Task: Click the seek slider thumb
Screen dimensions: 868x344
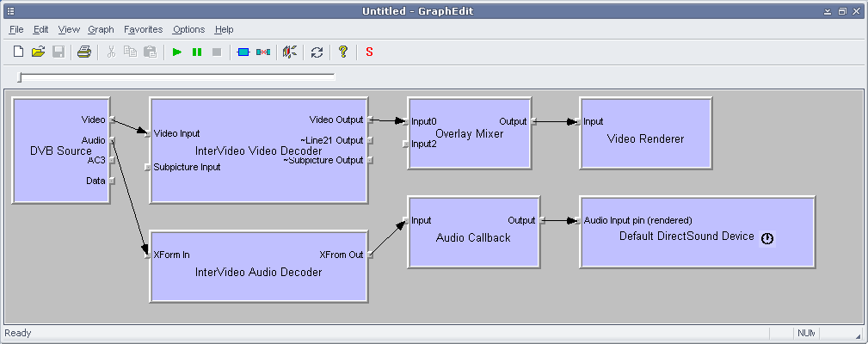Action: tap(20, 77)
